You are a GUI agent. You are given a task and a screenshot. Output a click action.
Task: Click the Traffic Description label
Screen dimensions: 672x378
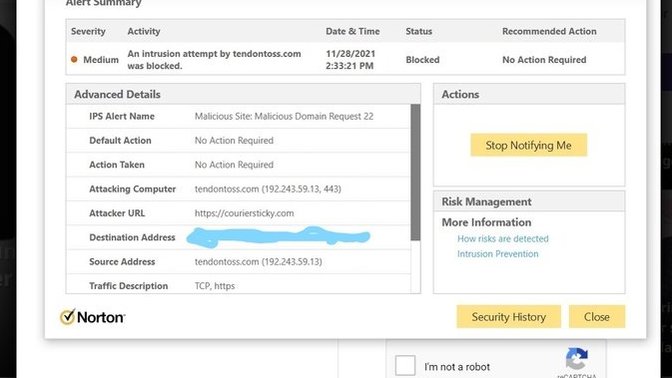click(x=129, y=286)
